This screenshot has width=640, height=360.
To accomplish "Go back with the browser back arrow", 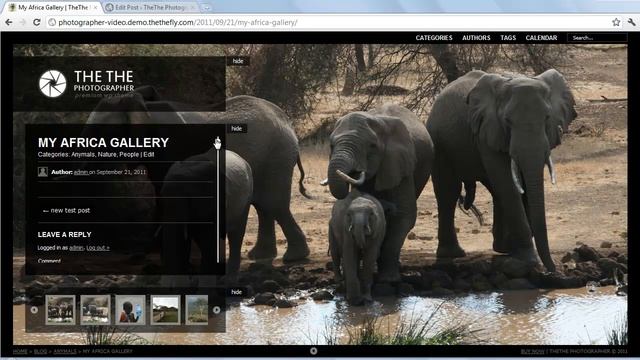I will [x=9, y=22].
